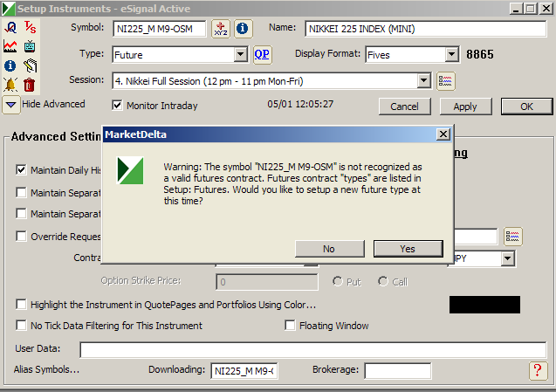Enable Highlight the Instrument Using Color checkbox
The height and width of the screenshot is (392, 556).
click(21, 305)
